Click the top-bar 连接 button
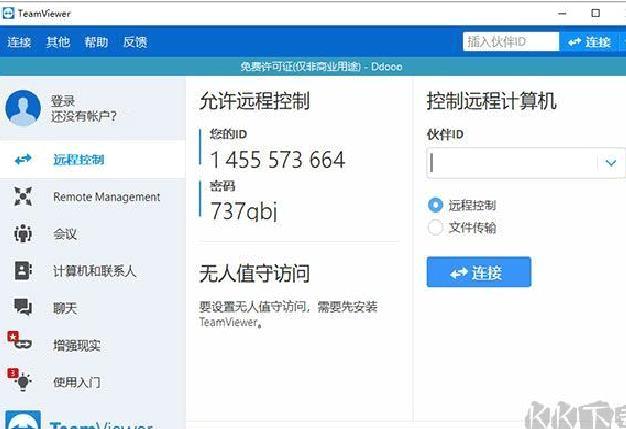626x429 pixels. pos(589,42)
